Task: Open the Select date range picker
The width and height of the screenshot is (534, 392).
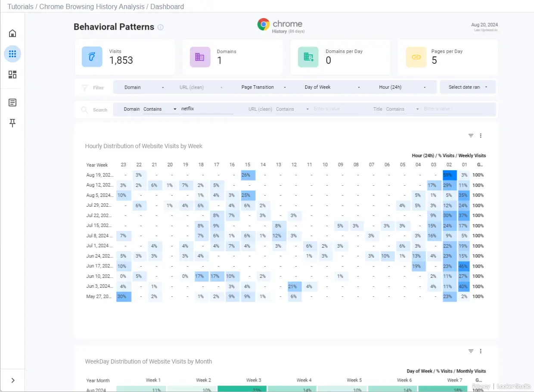Action: pyautogui.click(x=468, y=87)
